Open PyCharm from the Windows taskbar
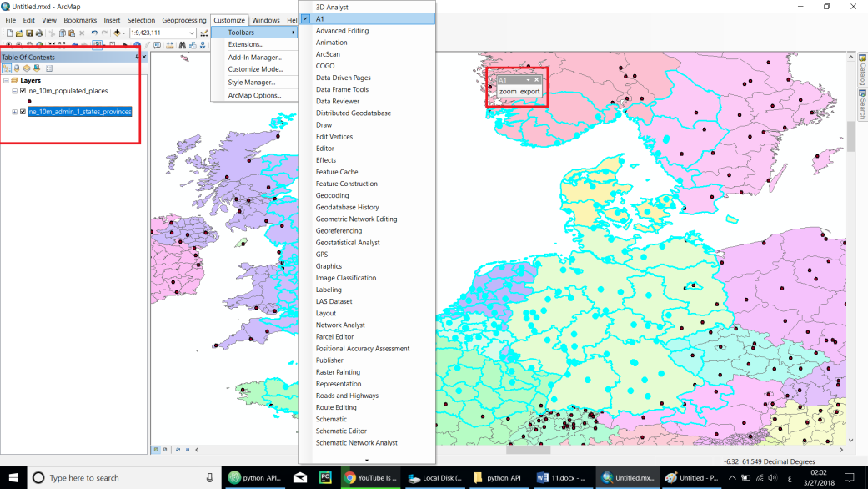Screen dimensions: 868x489 324,478
